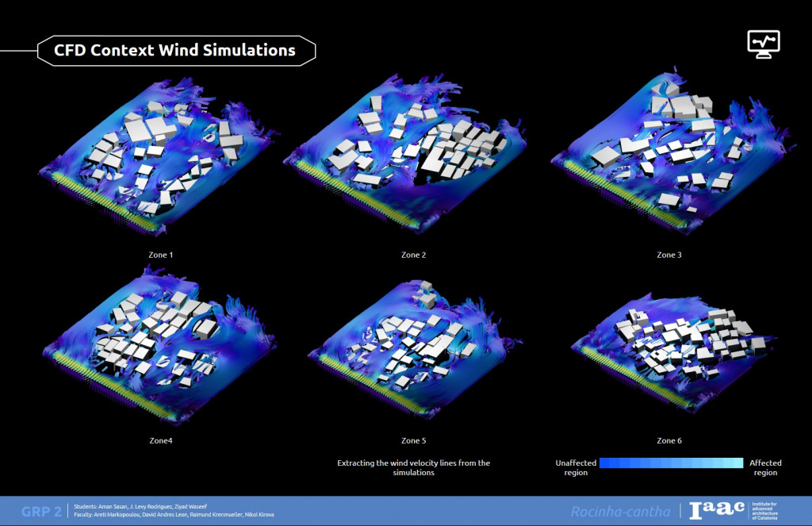
Task: Click the monitor simulation icon in top right
Action: (x=764, y=43)
